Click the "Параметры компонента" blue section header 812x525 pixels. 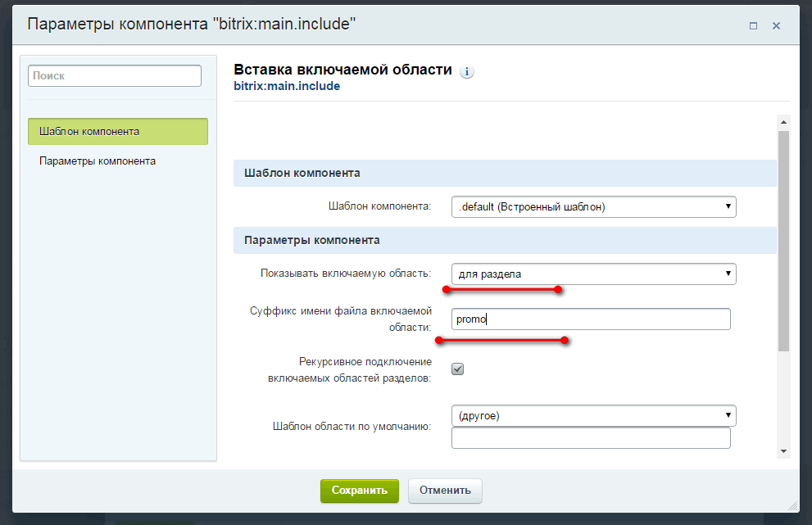click(x=505, y=241)
